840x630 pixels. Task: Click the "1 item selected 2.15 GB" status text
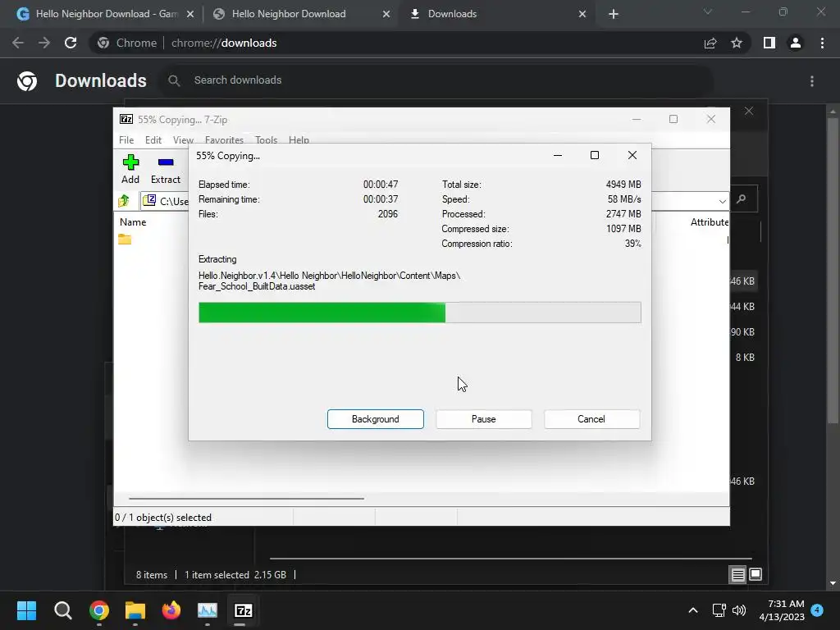pos(235,575)
